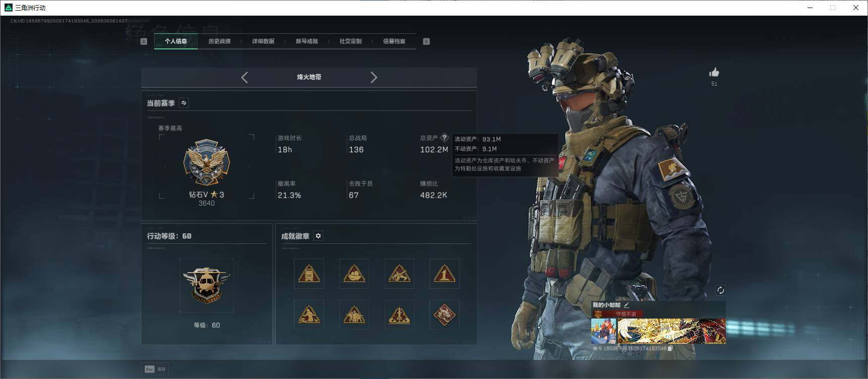The image size is (868, 379).
Task: Click the 等级：60 label below the badge
Action: (x=207, y=325)
